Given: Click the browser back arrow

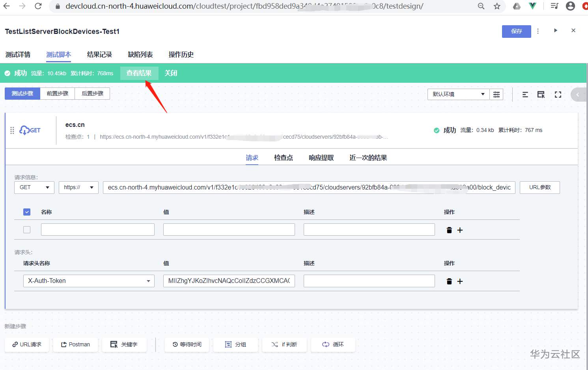Looking at the screenshot, I should [x=7, y=6].
